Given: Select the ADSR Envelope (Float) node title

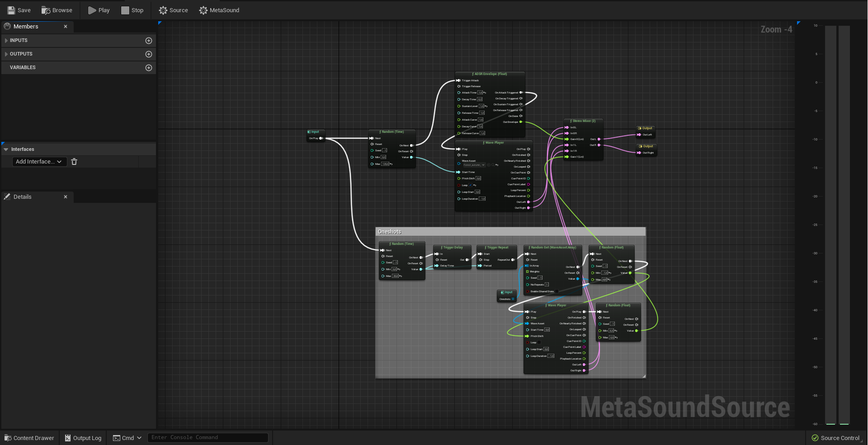Looking at the screenshot, I should click(490, 74).
